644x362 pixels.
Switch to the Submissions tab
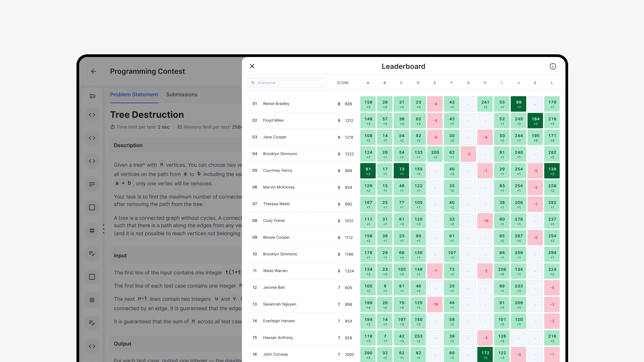click(x=181, y=95)
